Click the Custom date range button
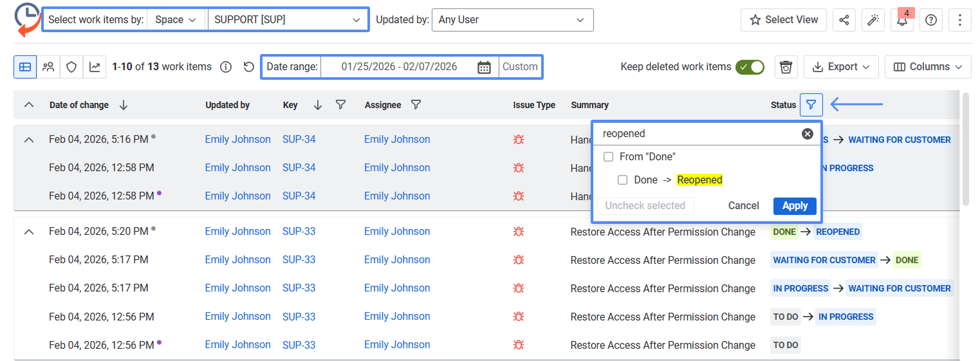980x361 pixels. (520, 67)
